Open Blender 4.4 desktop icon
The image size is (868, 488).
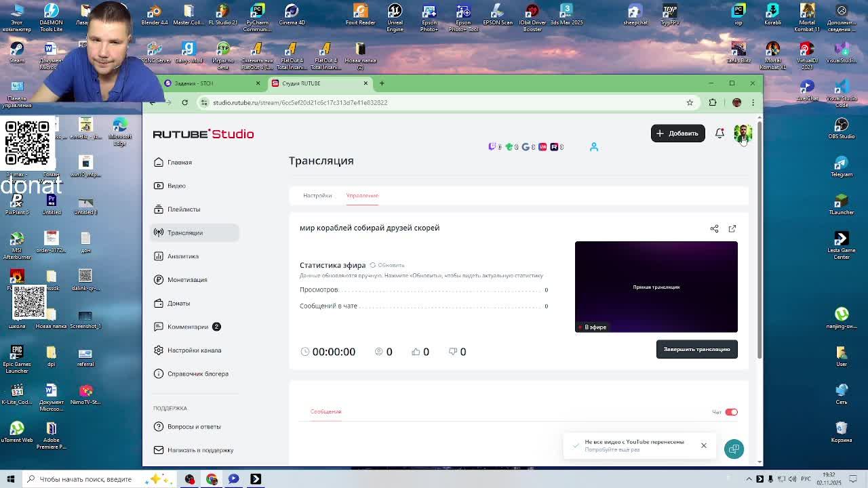154,15
